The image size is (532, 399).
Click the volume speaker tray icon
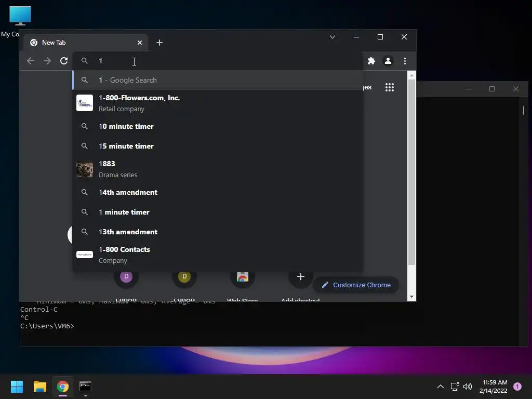click(468, 387)
